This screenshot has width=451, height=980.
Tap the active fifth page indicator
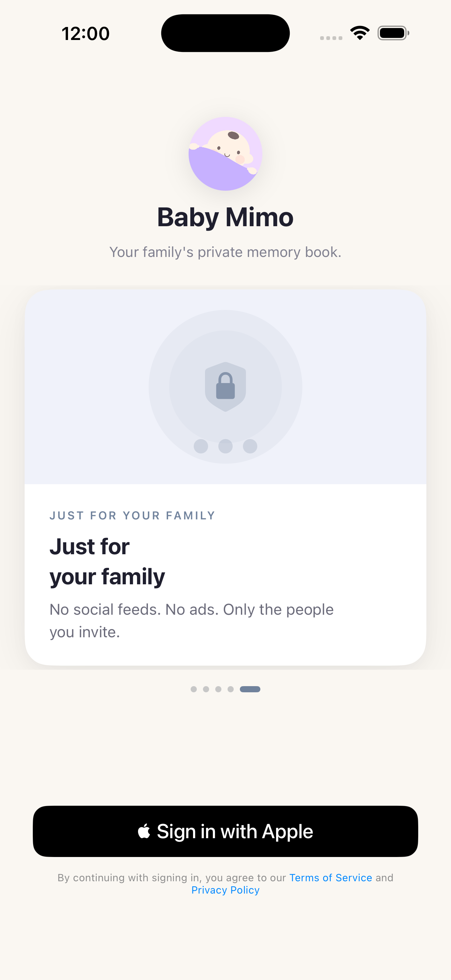click(250, 689)
